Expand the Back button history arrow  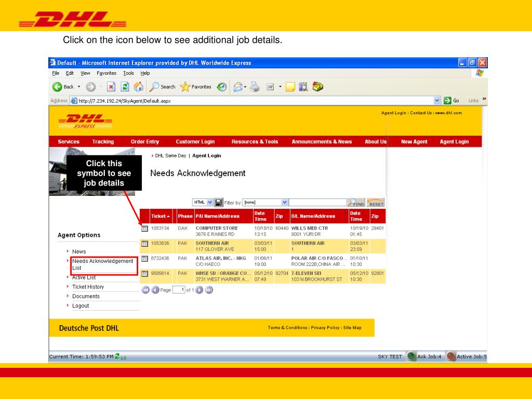point(79,87)
